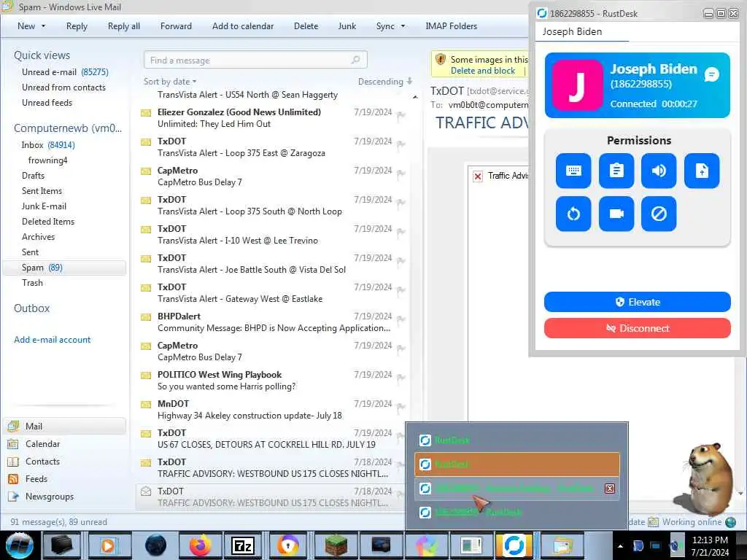Click Forward in the toolbar

point(176,26)
